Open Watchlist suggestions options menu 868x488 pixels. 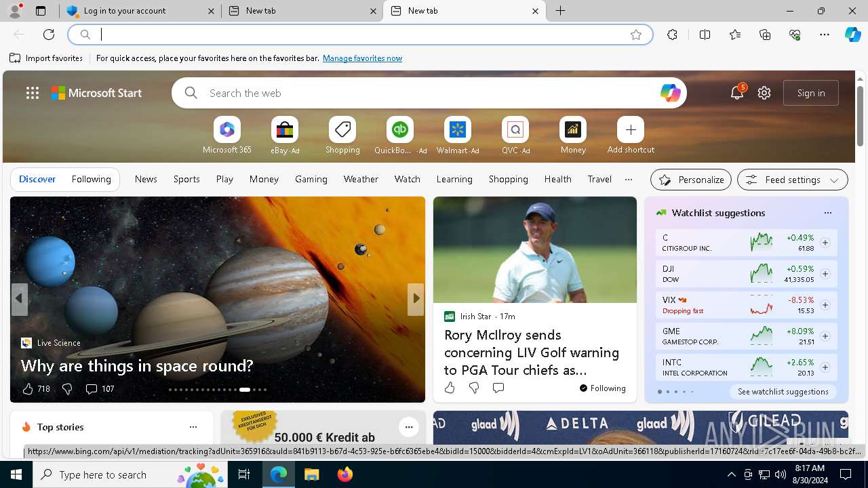pos(827,213)
